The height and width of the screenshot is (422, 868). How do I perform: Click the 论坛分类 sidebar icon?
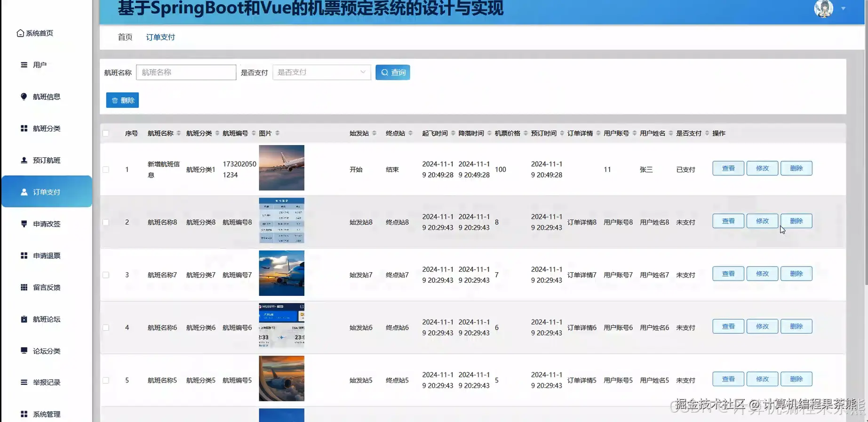pyautogui.click(x=24, y=350)
